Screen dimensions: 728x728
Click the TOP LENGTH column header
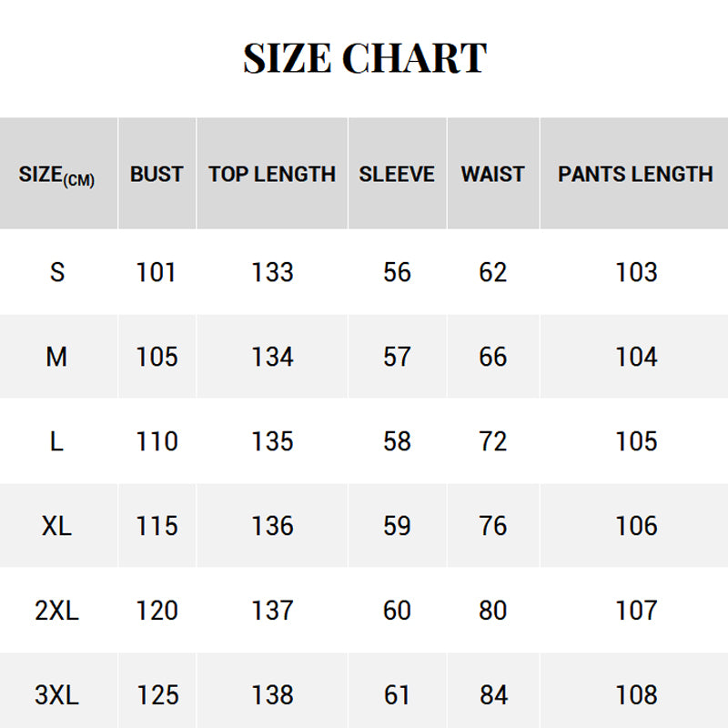tap(272, 174)
